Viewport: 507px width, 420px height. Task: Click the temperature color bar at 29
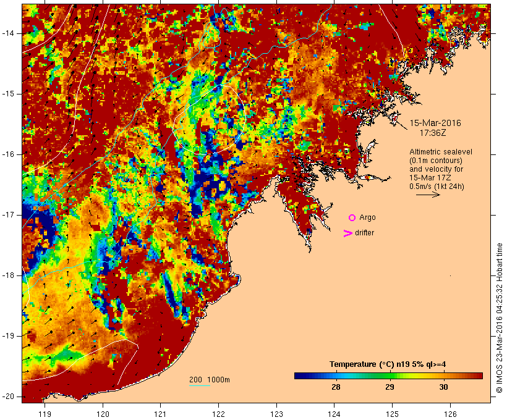pos(390,376)
